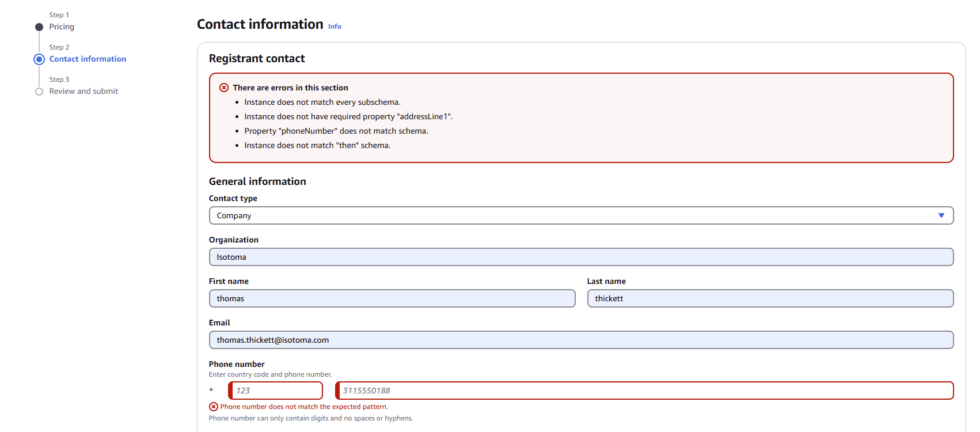Click the plus sign before country code

point(211,390)
